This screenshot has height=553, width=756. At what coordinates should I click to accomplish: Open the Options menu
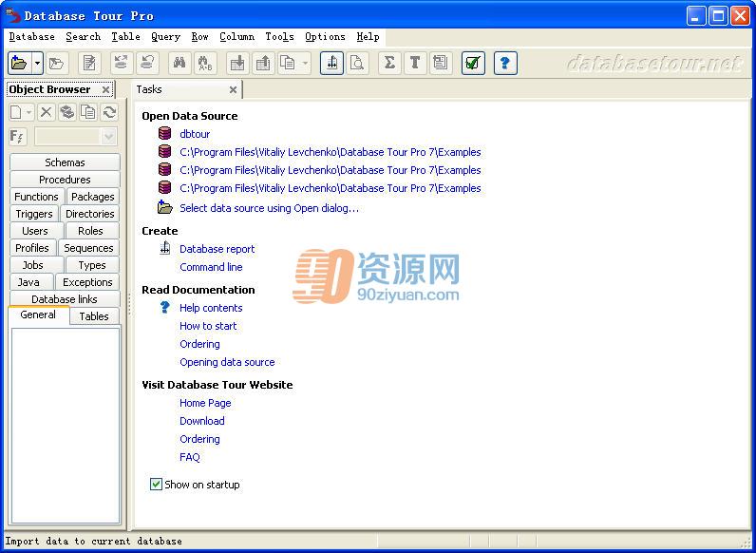coord(325,37)
